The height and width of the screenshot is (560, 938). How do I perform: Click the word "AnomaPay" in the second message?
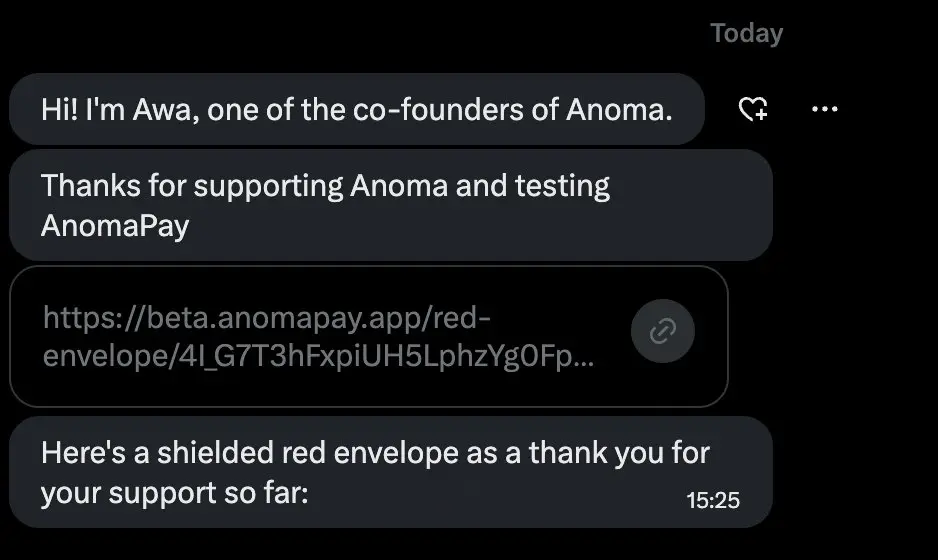point(115,226)
